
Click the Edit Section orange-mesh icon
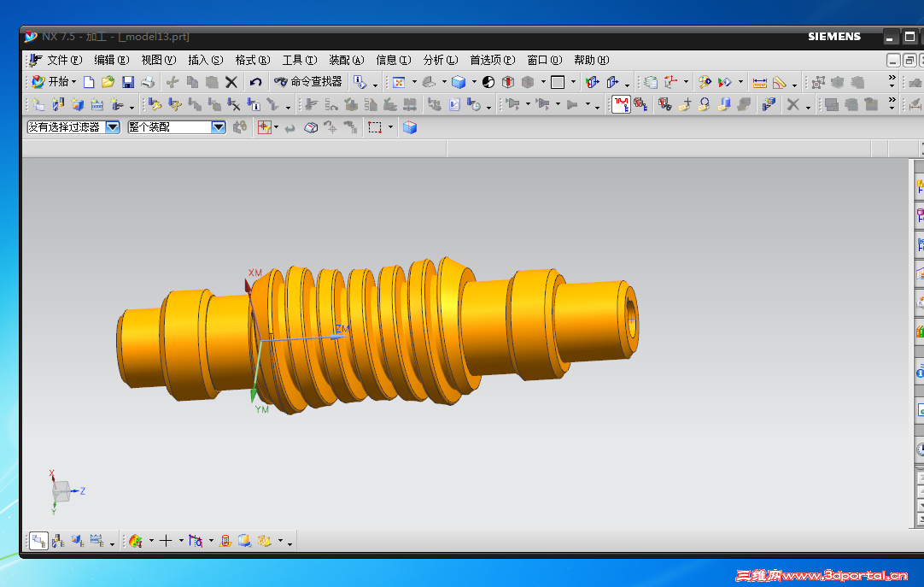pos(264,541)
